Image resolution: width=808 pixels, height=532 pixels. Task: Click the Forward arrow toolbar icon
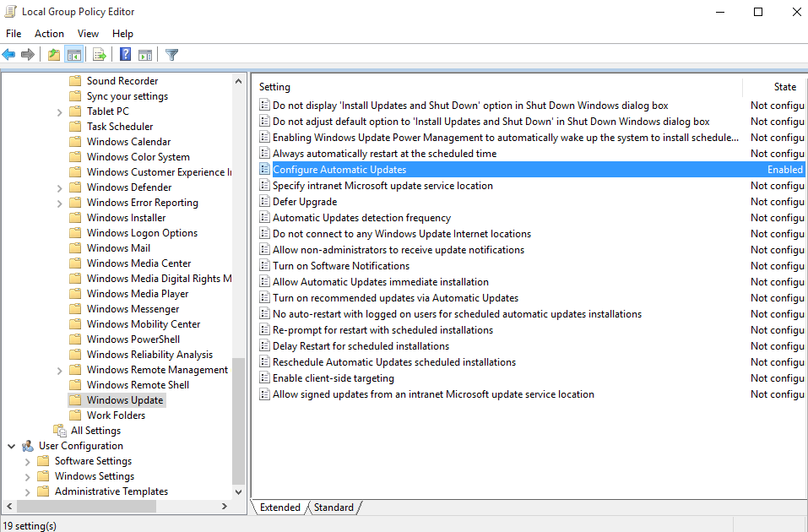pos(27,54)
